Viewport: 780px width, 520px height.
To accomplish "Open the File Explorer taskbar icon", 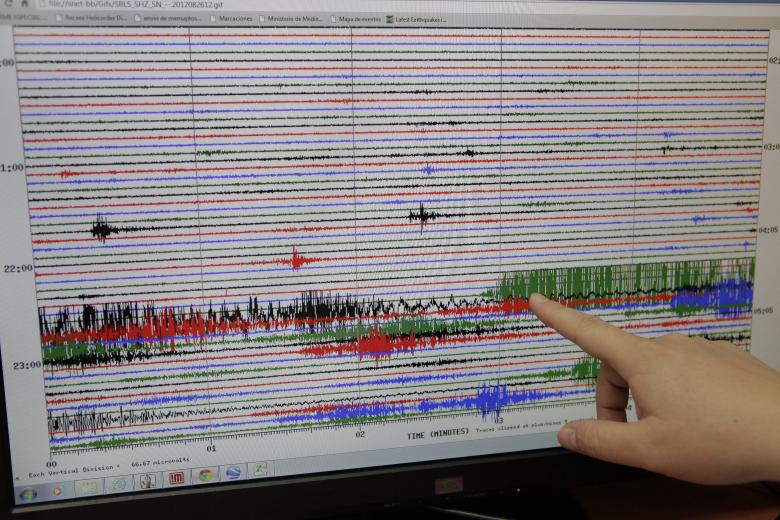I will 88,487.
